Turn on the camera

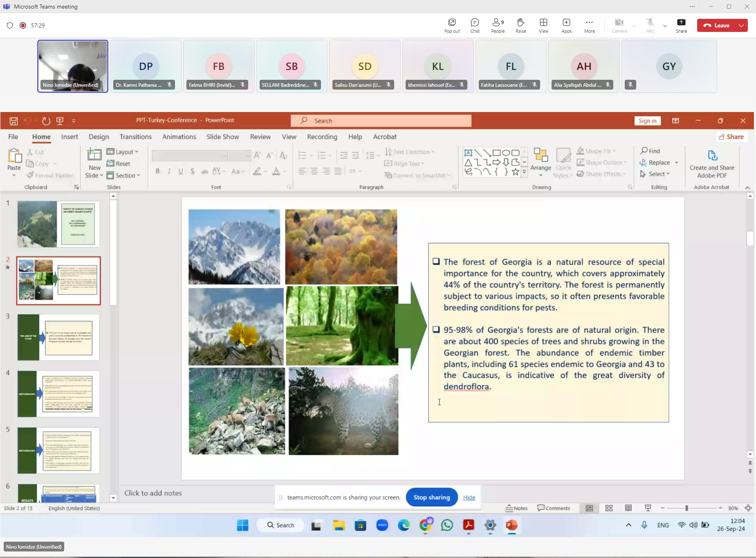tap(619, 25)
